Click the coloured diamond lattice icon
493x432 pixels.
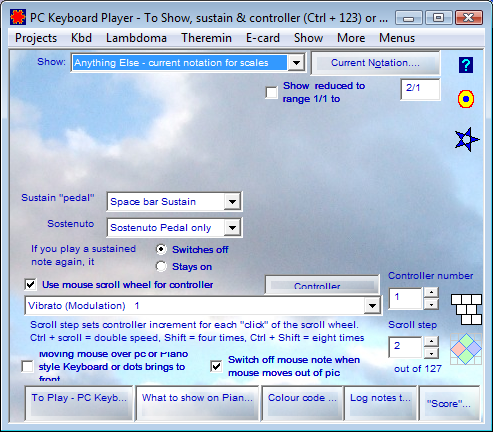[466, 349]
